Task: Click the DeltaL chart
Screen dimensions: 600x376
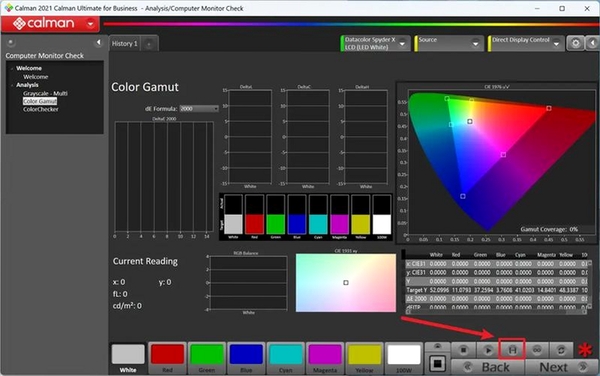Action: pos(249,137)
